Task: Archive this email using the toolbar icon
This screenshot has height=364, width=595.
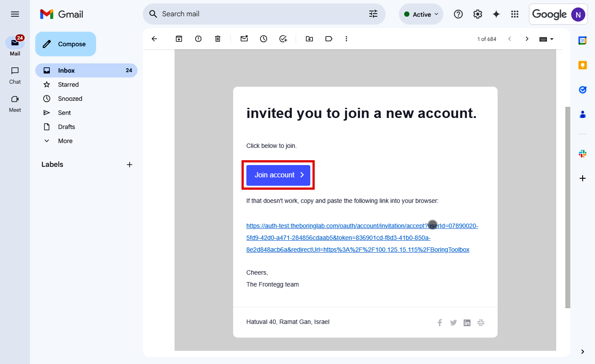Action: [179, 39]
